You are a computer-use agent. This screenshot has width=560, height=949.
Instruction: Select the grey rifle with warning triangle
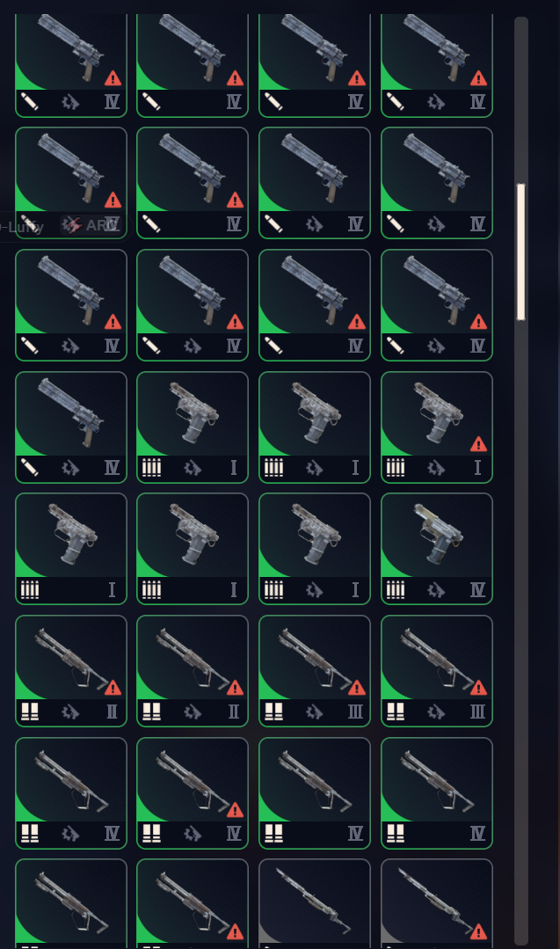(x=437, y=903)
